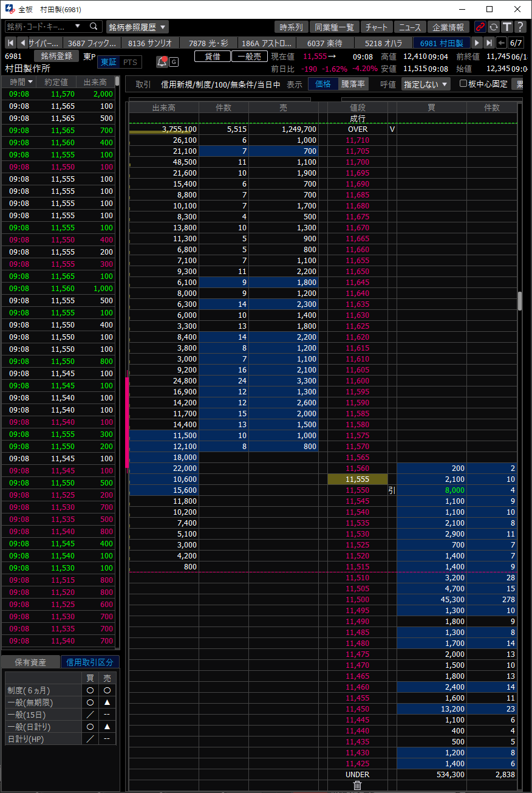The width and height of the screenshot is (532, 793).
Task: Click the search magnifier icon
Action: click(94, 27)
